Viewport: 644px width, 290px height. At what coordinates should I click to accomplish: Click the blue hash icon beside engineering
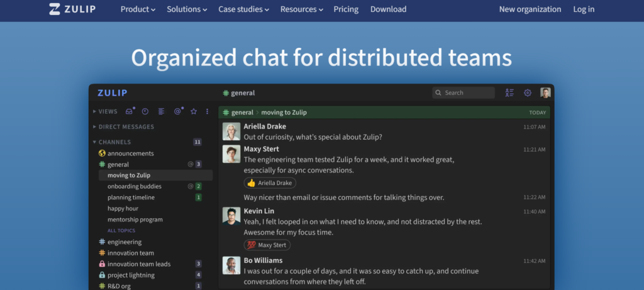click(103, 242)
